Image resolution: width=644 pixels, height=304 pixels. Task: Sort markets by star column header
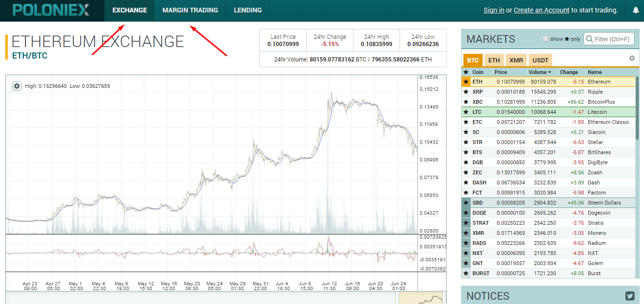pyautogui.click(x=466, y=72)
